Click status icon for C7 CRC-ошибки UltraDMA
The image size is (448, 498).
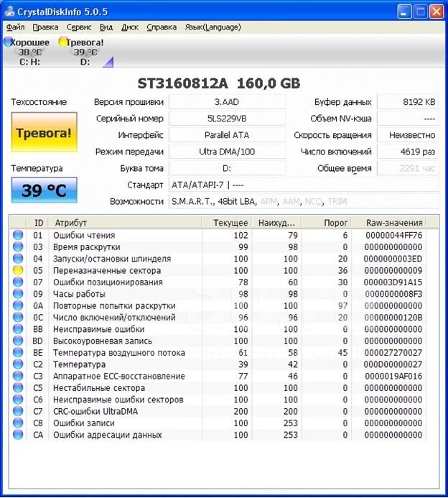18,411
